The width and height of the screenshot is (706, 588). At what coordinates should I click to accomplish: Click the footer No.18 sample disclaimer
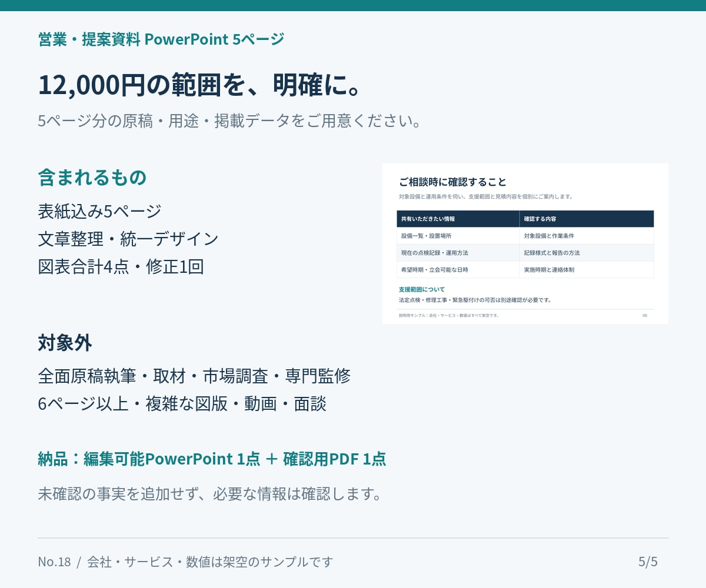(185, 562)
